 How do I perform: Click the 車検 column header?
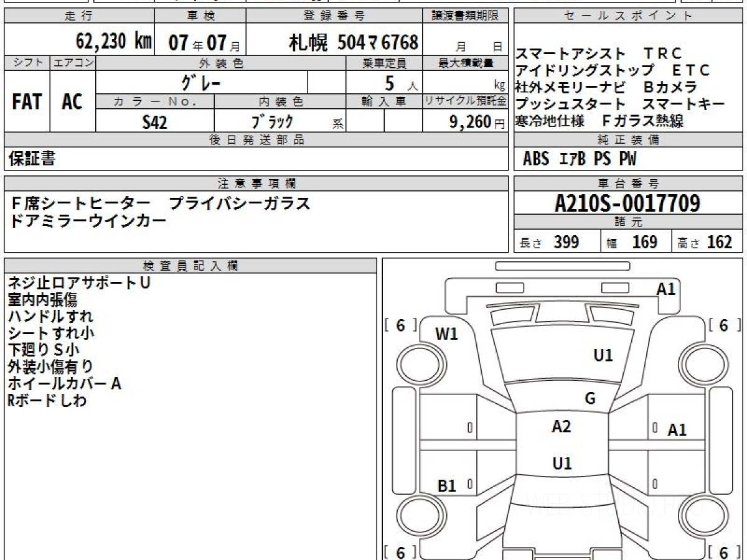pos(200,16)
